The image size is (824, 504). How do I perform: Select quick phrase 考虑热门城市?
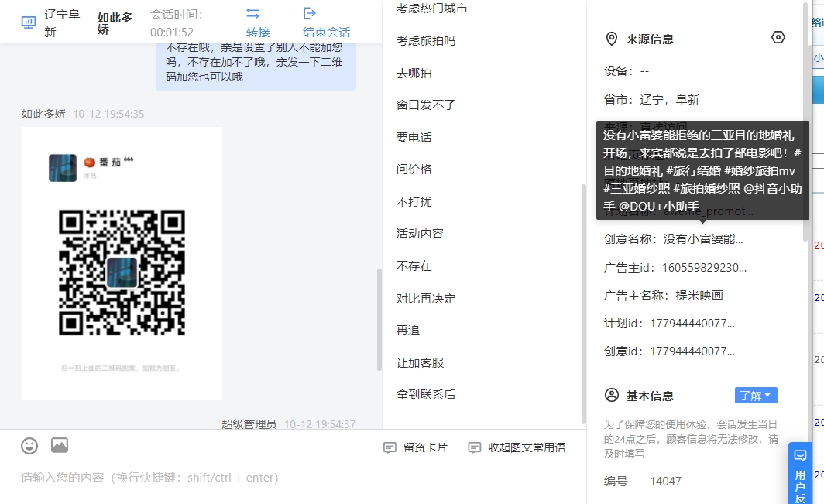pos(431,9)
